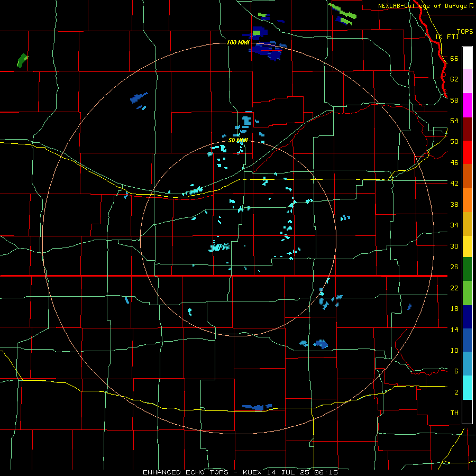Click the 50 NMI range ring label
The height and width of the screenshot is (476, 476).
coord(238,140)
